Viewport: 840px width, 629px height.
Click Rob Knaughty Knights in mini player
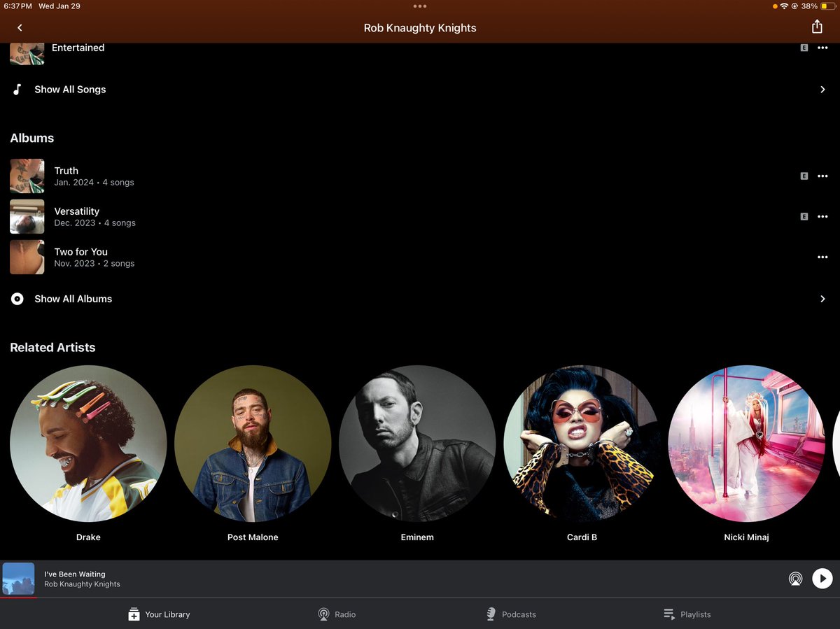pyautogui.click(x=82, y=584)
